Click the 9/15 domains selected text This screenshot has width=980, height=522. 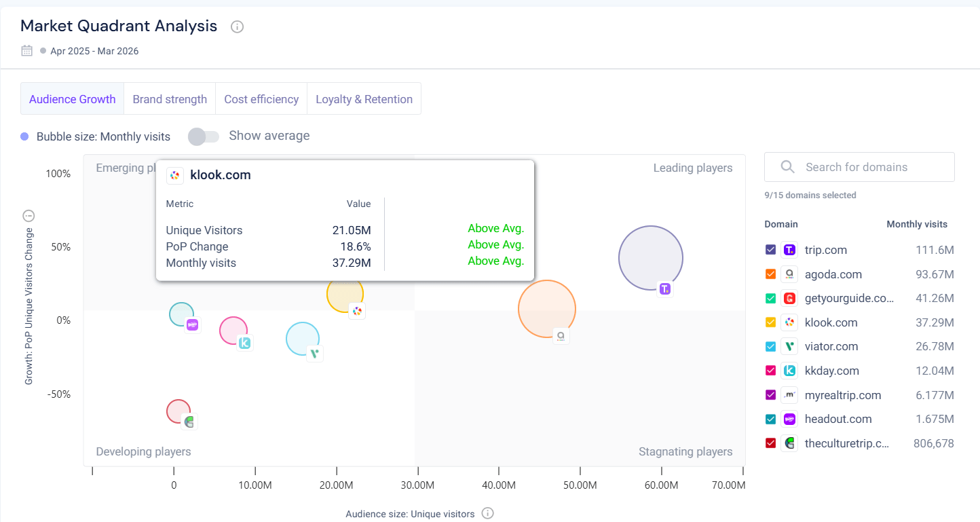click(x=810, y=195)
